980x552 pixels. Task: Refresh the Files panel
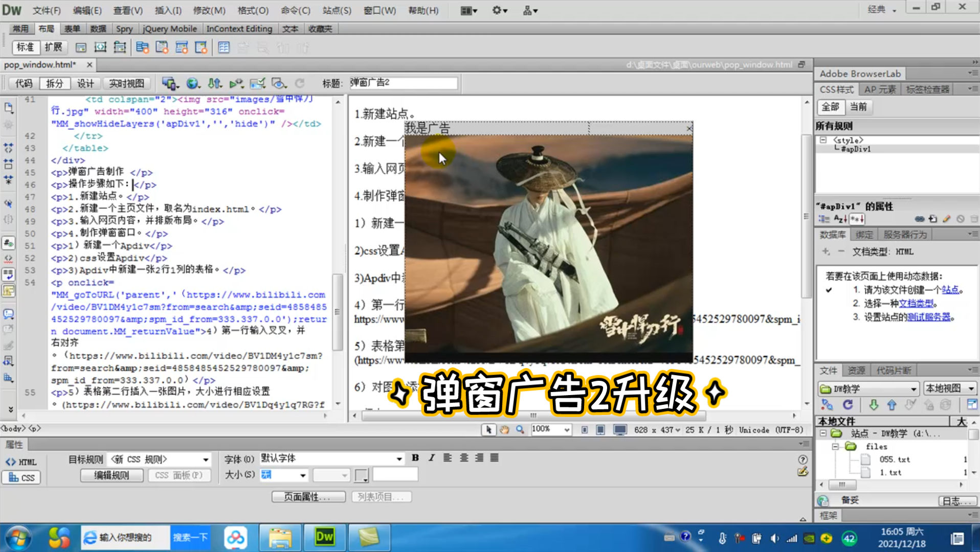tap(848, 405)
